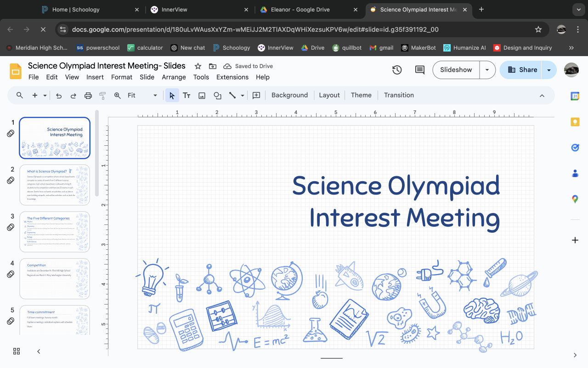588x368 pixels.
Task: Open Google Maps side panel
Action: [575, 199]
